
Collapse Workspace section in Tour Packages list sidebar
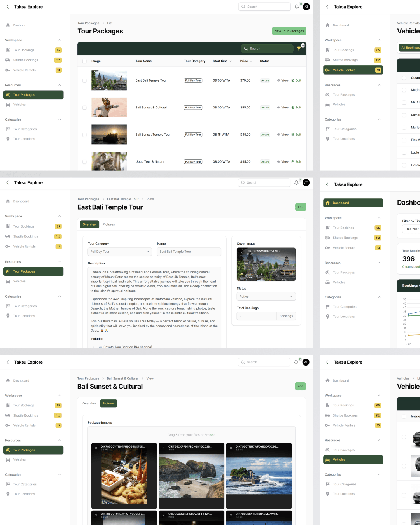point(59,40)
